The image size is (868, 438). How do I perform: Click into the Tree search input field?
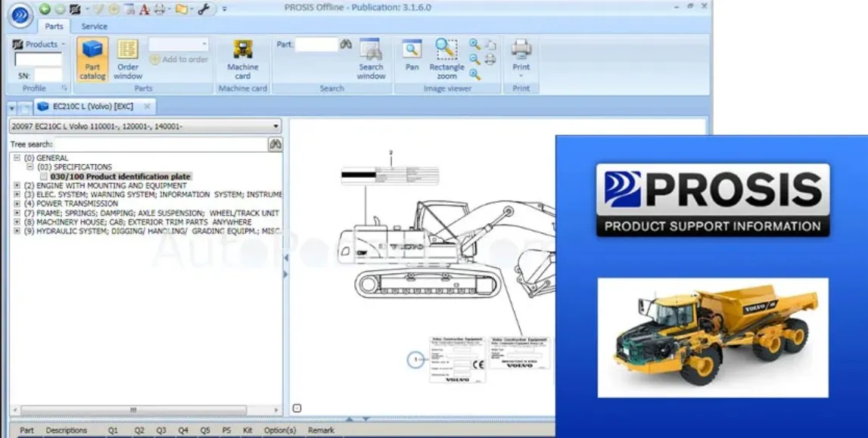[161, 144]
